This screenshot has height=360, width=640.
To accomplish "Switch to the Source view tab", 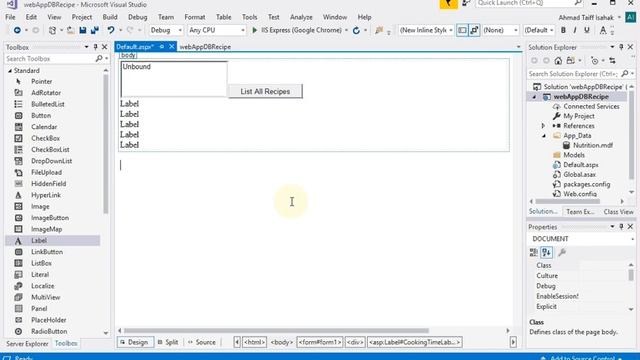I will tap(202, 342).
